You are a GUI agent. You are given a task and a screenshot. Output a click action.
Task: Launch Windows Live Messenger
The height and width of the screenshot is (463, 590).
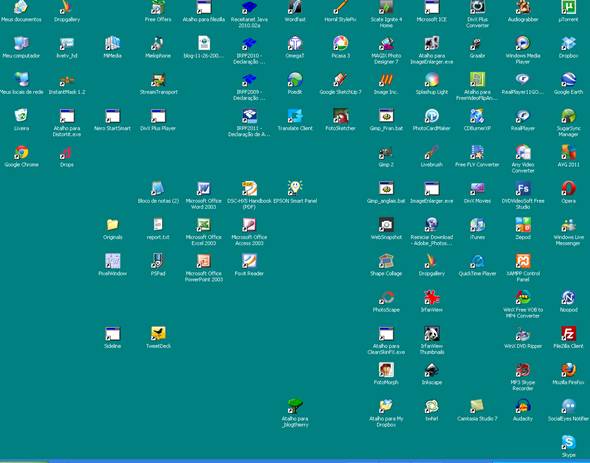click(568, 225)
